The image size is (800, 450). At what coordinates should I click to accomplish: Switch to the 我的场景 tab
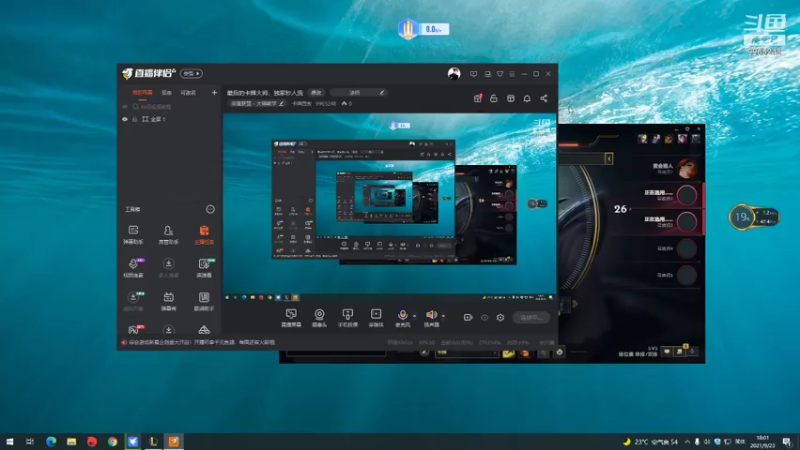[x=142, y=92]
